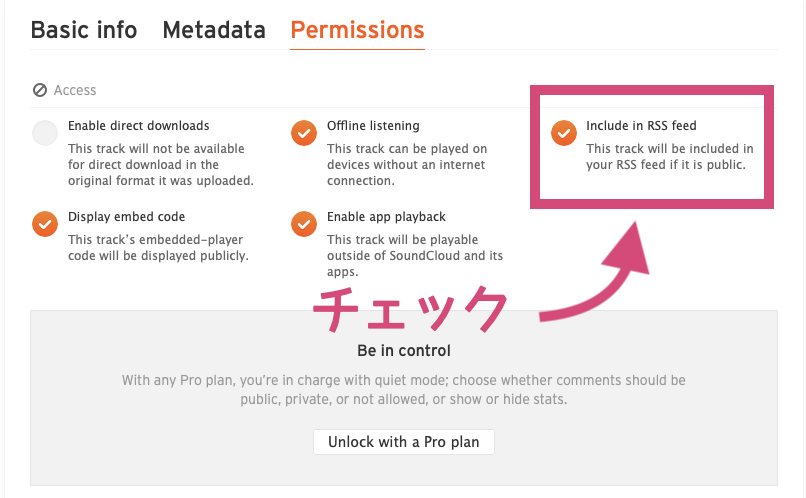The image size is (806, 498).
Task: Uncheck the Display embed code checkmark
Action: coord(45,224)
